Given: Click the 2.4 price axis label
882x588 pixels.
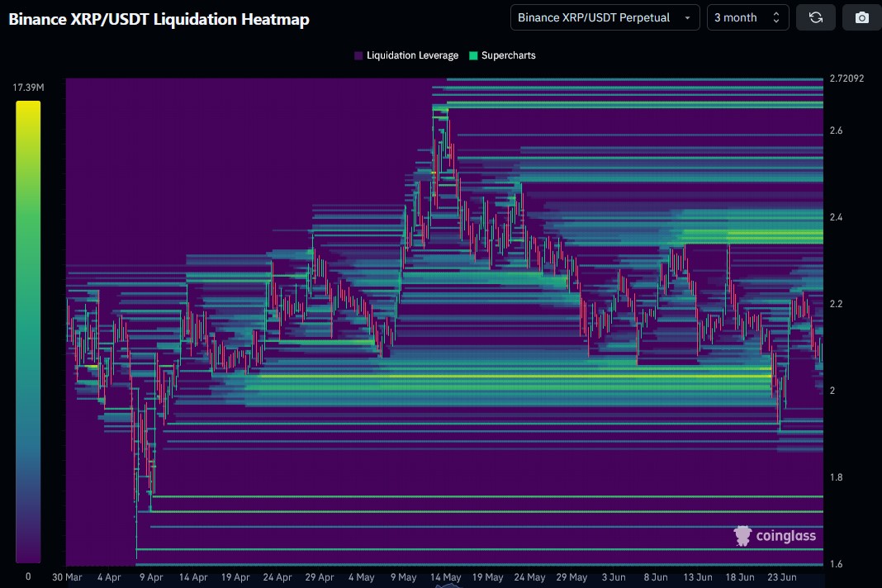Looking at the screenshot, I should tap(837, 217).
